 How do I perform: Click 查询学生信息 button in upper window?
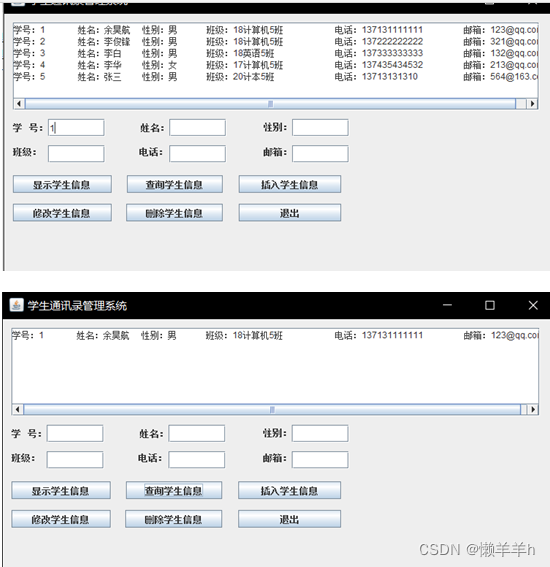tap(174, 184)
